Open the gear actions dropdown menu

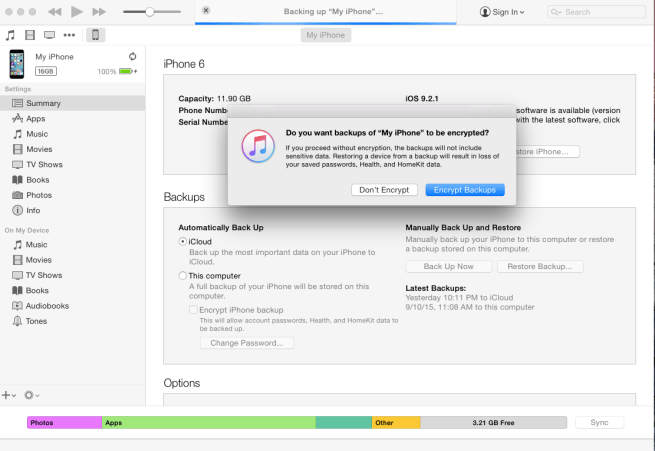coord(32,395)
